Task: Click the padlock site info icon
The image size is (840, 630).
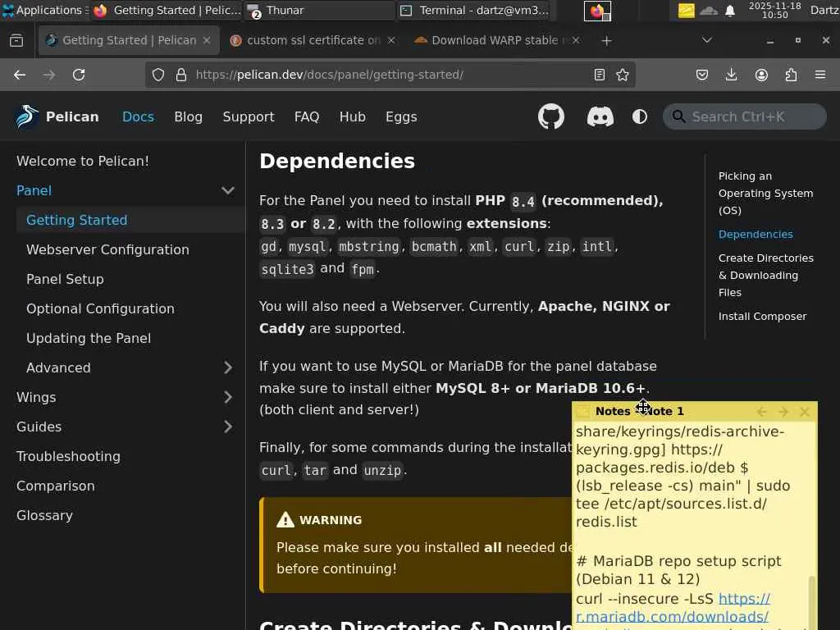Action: pos(181,75)
